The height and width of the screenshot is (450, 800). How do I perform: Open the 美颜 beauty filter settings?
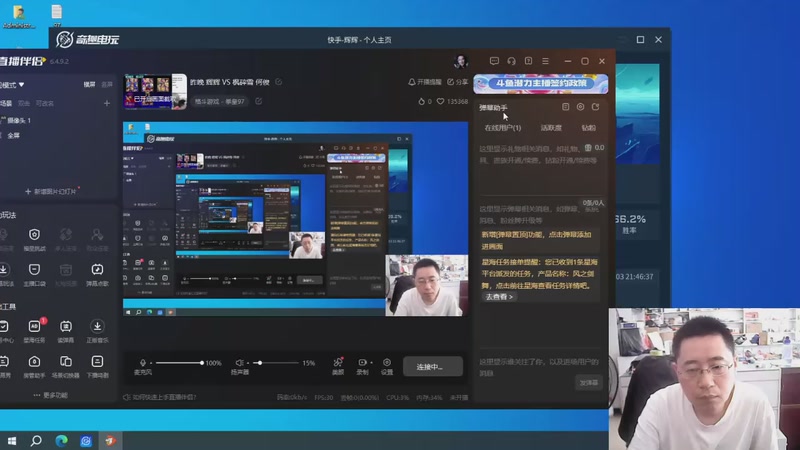coord(338,366)
